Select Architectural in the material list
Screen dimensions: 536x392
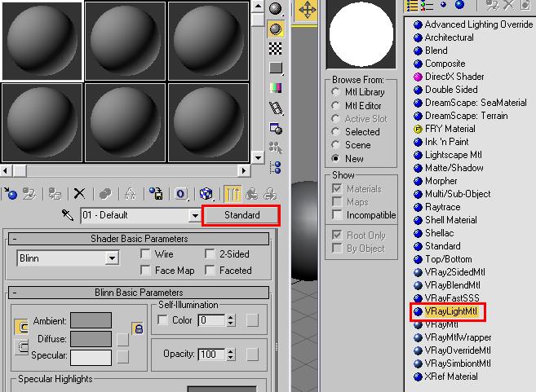tap(443, 37)
